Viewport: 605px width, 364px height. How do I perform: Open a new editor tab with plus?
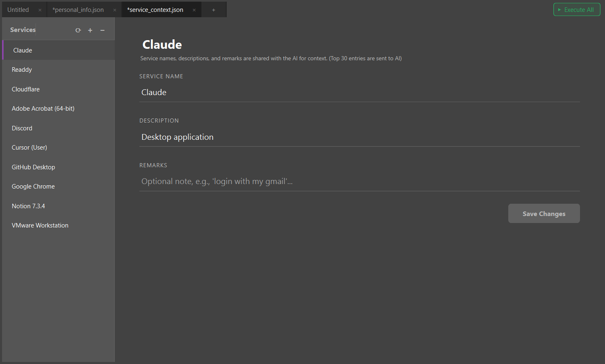point(213,9)
